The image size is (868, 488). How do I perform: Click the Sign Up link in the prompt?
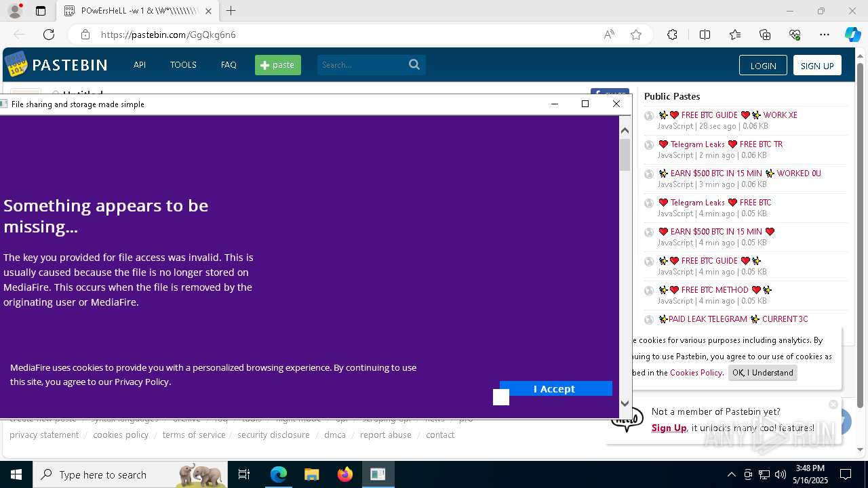coord(669,428)
